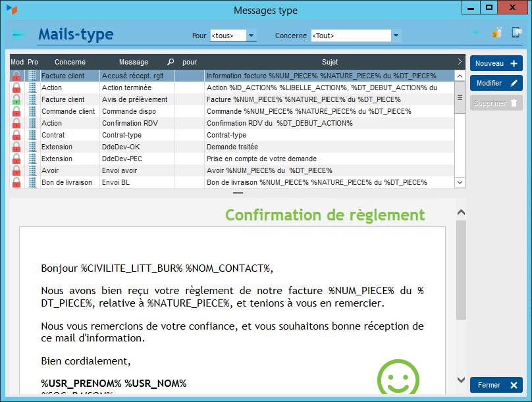
Task: Click the splitter handle between list and preview
Action: [238, 193]
